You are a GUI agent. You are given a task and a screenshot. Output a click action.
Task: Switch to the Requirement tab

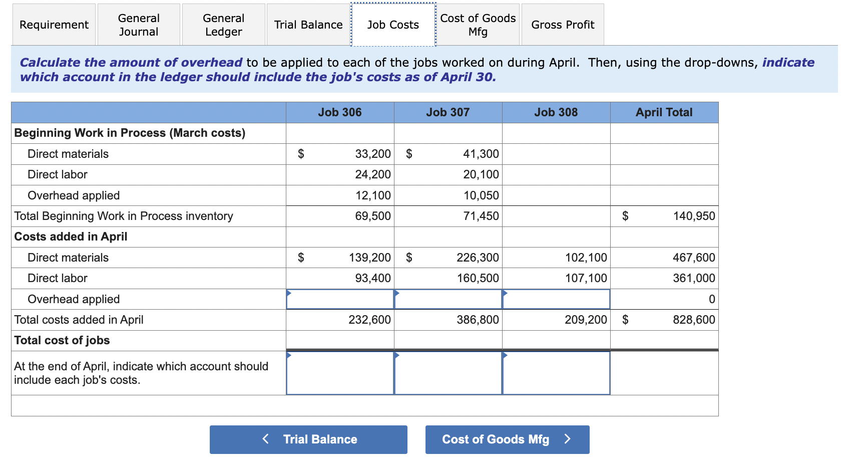(x=53, y=24)
